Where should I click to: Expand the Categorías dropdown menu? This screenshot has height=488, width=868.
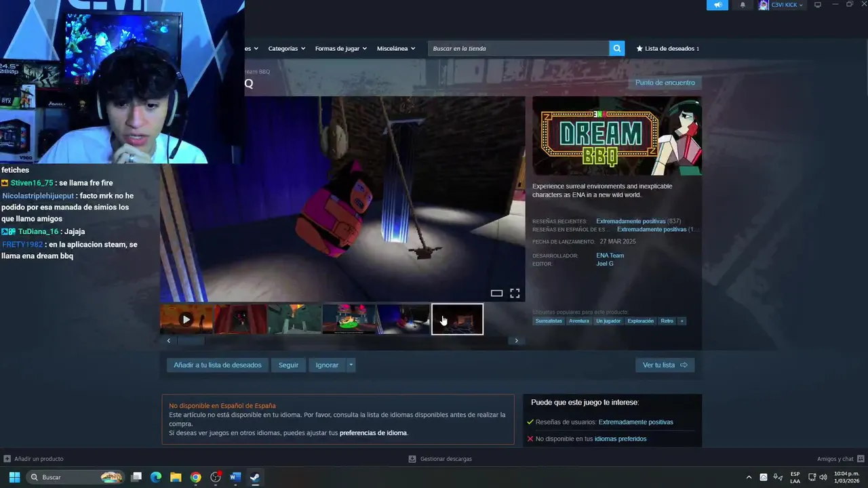(x=286, y=49)
